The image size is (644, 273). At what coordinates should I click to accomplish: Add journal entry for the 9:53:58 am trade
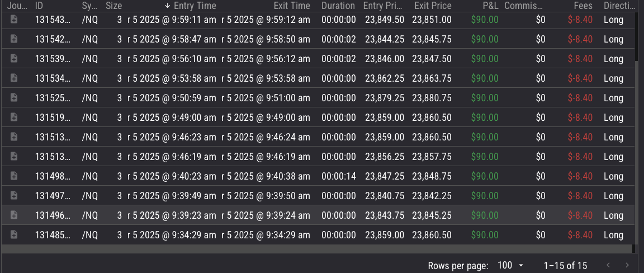click(13, 78)
